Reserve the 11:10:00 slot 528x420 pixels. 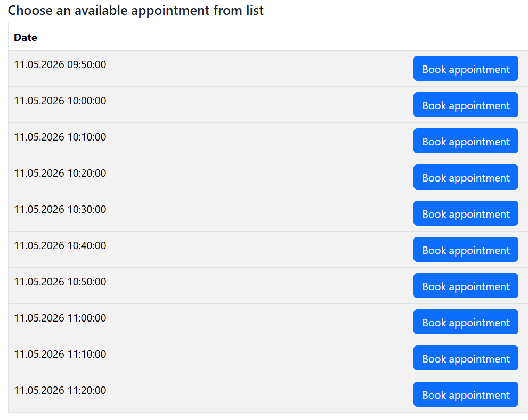coord(466,358)
